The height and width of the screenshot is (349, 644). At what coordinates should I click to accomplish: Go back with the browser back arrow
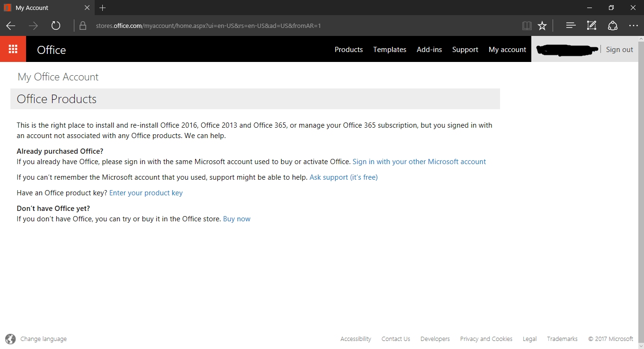click(10, 26)
